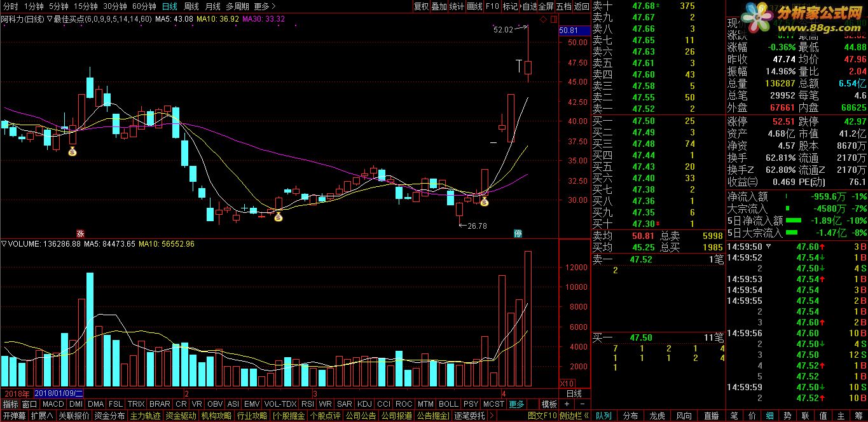Image resolution: width=868 pixels, height=422 pixels.
Task: Click the 图文F10 button
Action: click(x=543, y=416)
